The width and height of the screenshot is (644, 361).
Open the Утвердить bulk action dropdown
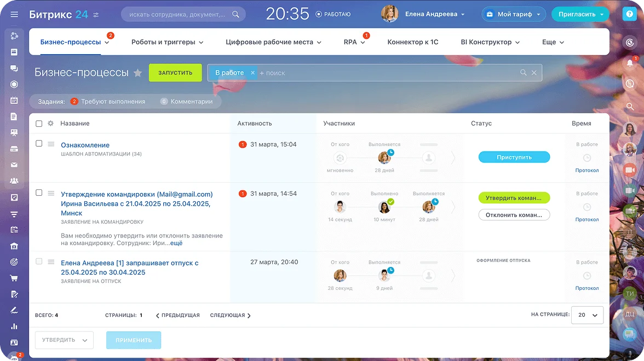pyautogui.click(x=64, y=340)
